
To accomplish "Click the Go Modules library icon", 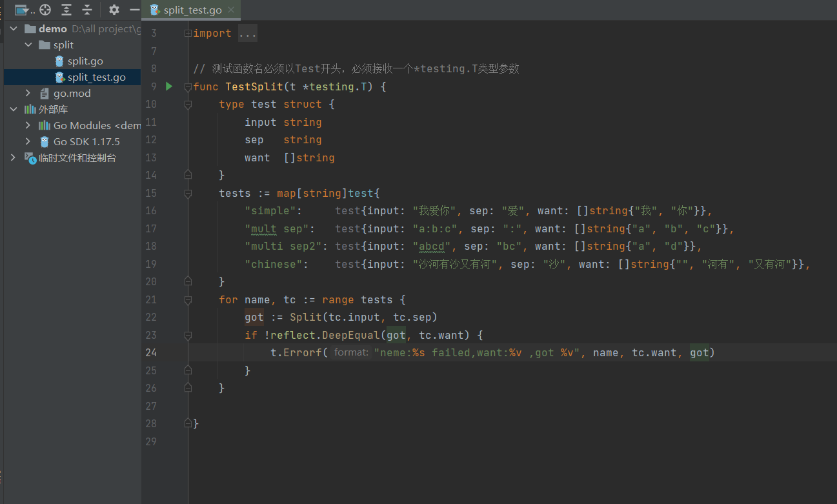I will pyautogui.click(x=45, y=125).
